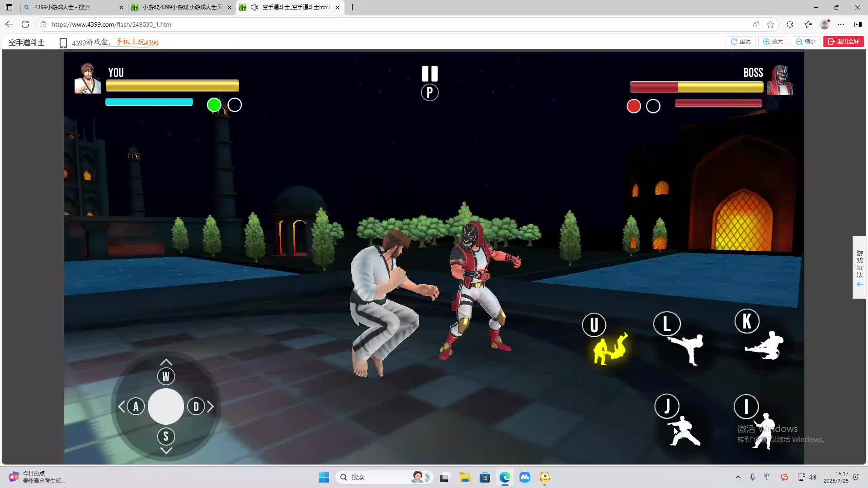Add this page to favorites
868x488 pixels.
(771, 24)
